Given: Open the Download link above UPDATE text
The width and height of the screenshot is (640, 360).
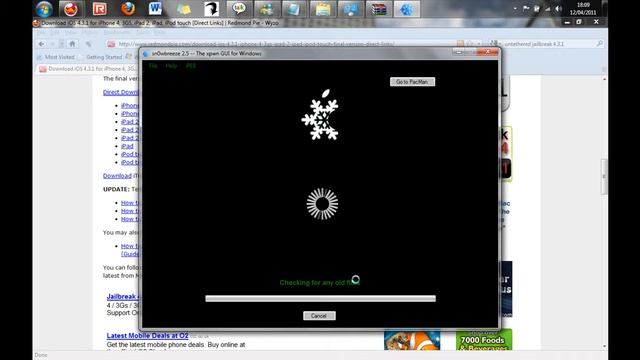Looking at the screenshot, I should tap(117, 176).
